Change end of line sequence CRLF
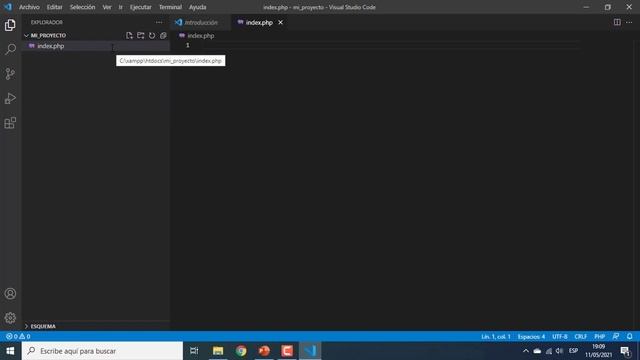 click(580, 337)
